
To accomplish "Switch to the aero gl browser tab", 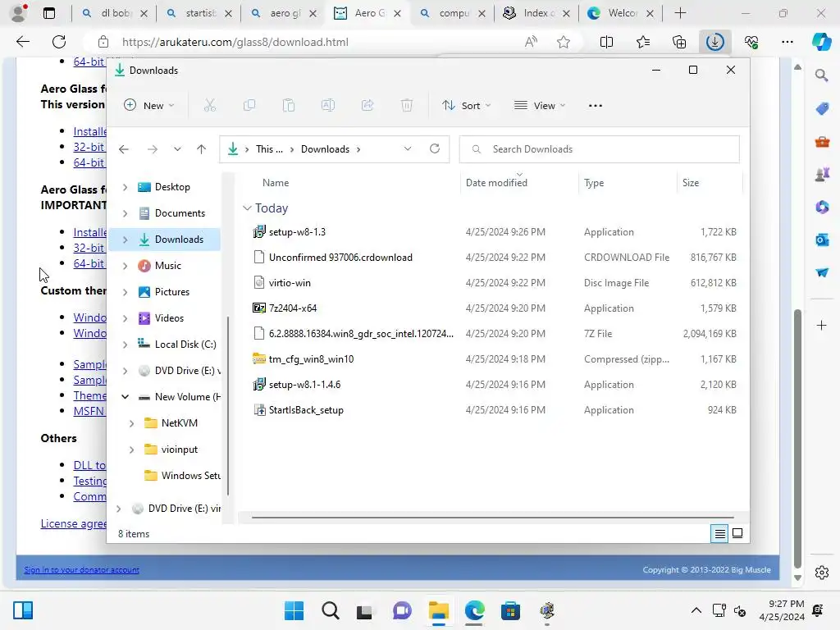I will [283, 13].
